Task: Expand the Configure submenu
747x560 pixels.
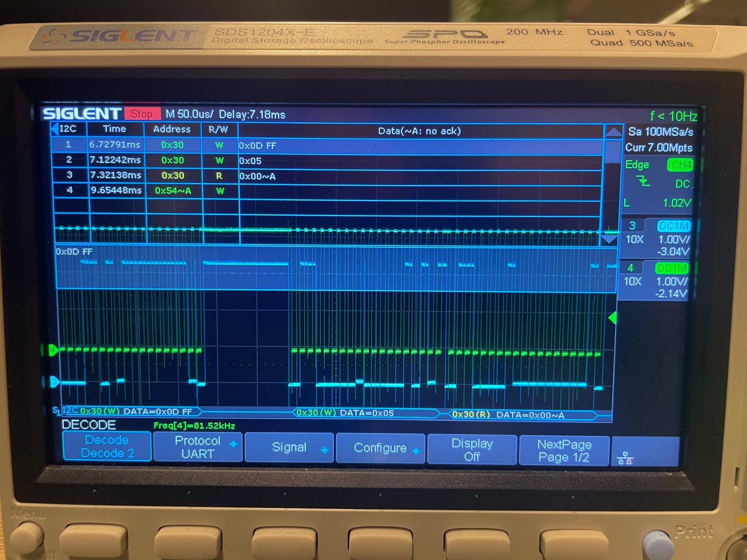Action: pos(381,448)
